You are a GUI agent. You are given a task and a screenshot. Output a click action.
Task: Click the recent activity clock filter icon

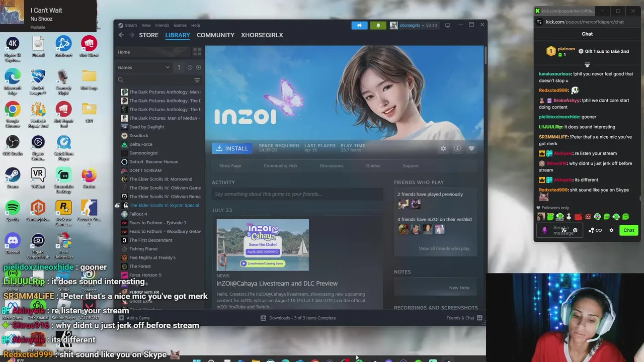pos(190,67)
